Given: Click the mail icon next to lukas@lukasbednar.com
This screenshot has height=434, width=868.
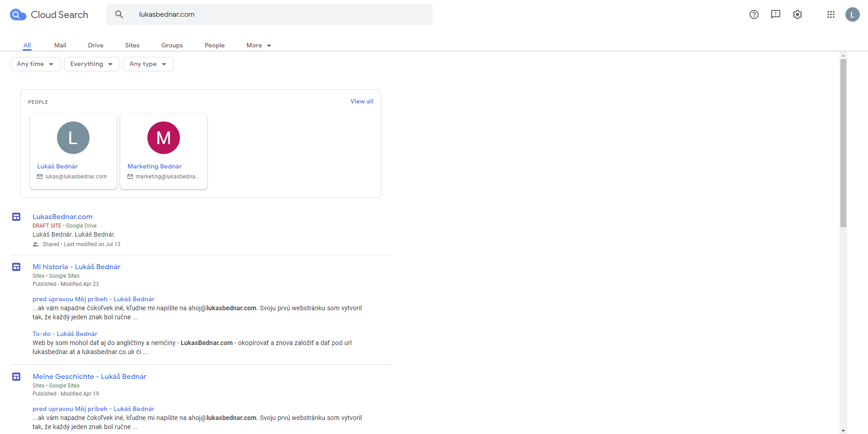Looking at the screenshot, I should (x=40, y=177).
